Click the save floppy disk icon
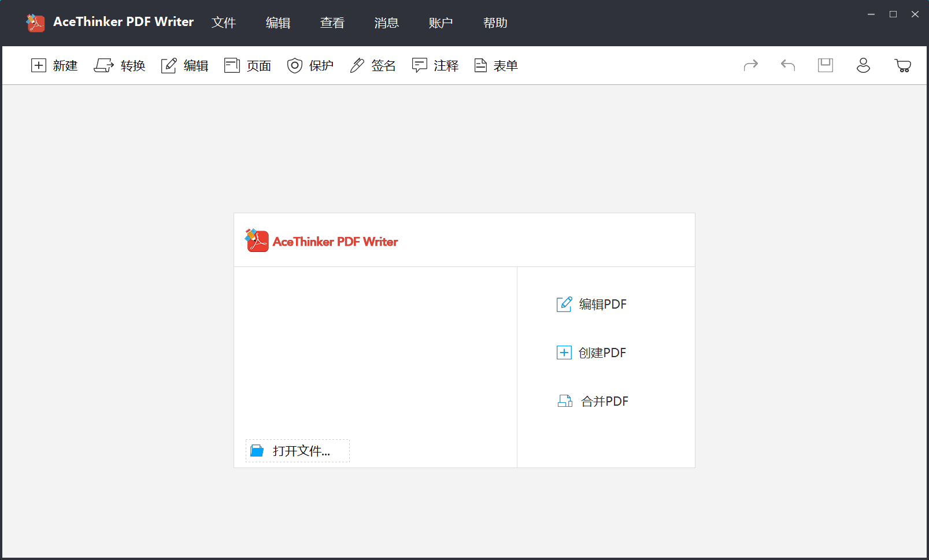 (826, 65)
